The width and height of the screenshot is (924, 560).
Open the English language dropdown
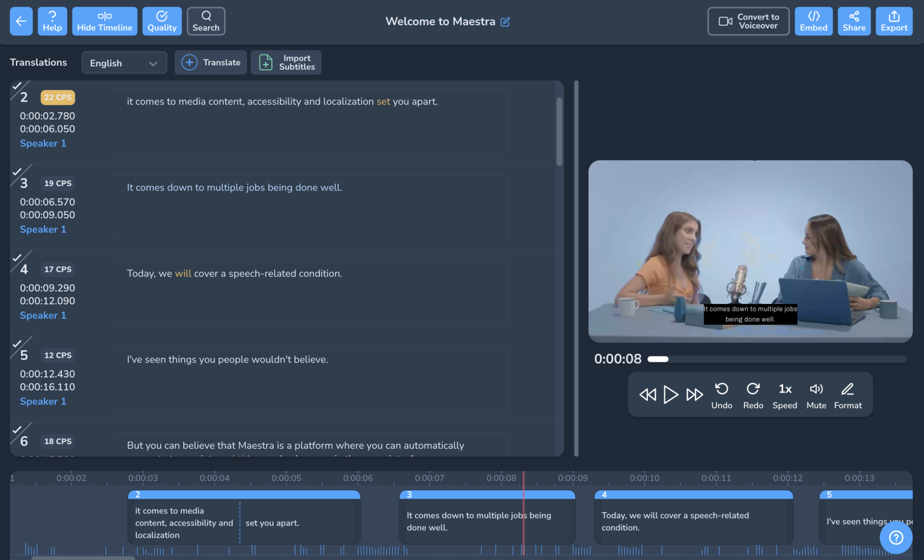124,62
